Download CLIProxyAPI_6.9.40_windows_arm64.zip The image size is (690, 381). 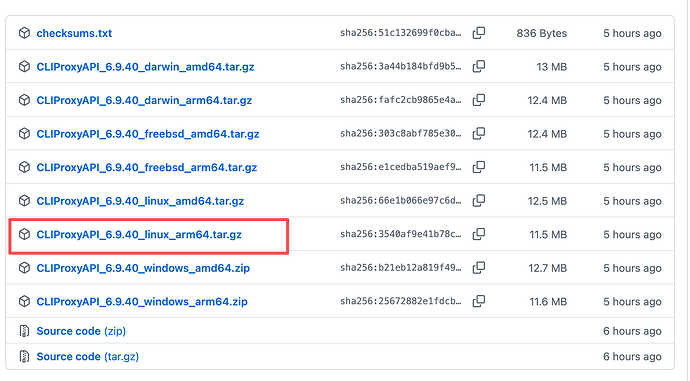(x=142, y=302)
